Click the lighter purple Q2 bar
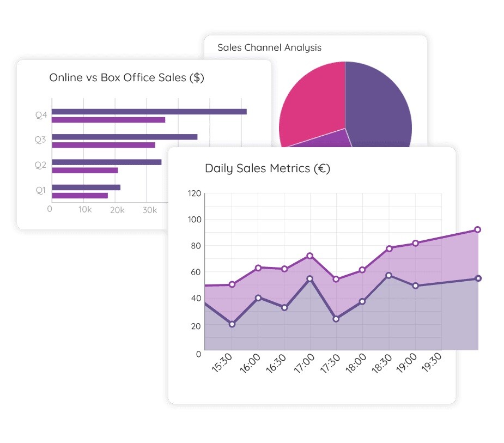Image resolution: width=504 pixels, height=443 pixels. (85, 171)
